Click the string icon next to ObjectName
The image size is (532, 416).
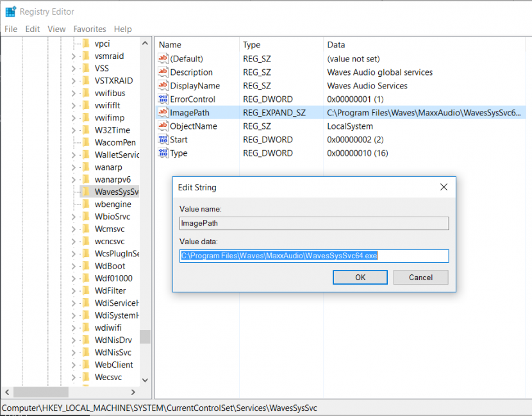click(x=162, y=126)
